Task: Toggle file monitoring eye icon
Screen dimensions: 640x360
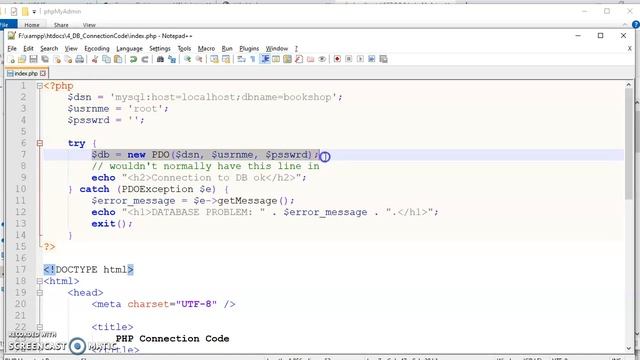Action: 322,59
